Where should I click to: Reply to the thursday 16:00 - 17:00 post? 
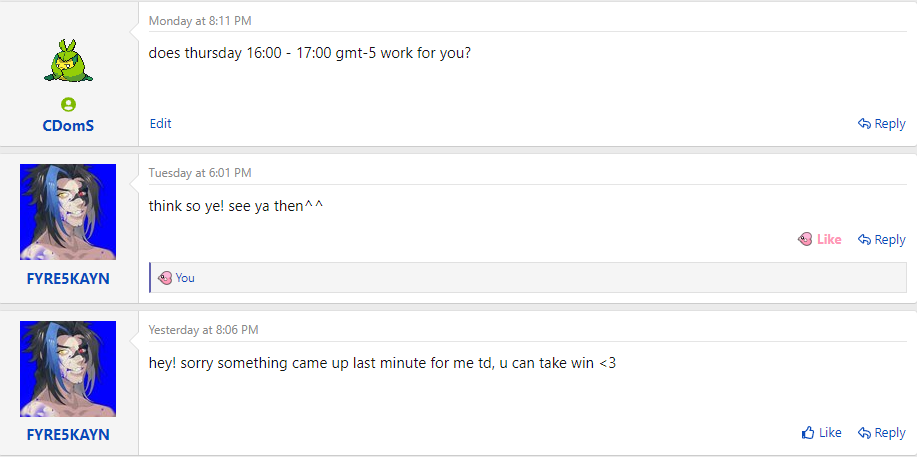pos(881,124)
